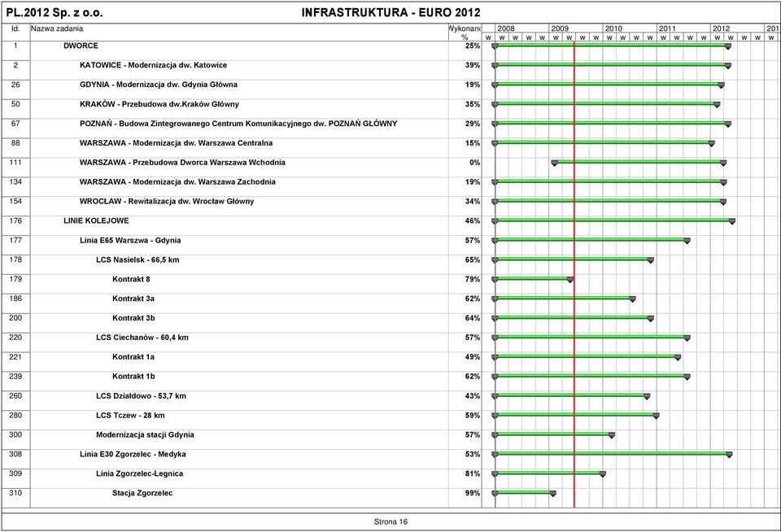This screenshot has height=532, width=781.
Task: Select LCS Ciechanów - 60,4 km task
Action: [x=142, y=338]
